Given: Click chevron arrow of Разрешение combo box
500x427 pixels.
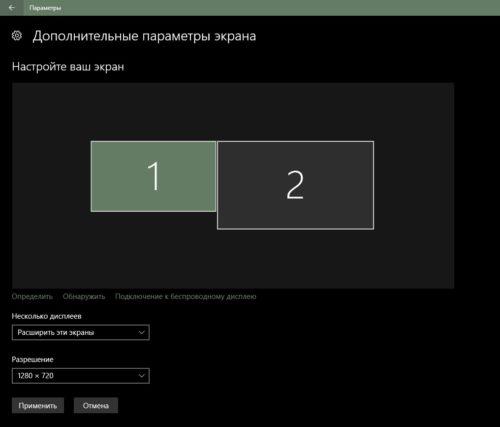Looking at the screenshot, I should [142, 376].
